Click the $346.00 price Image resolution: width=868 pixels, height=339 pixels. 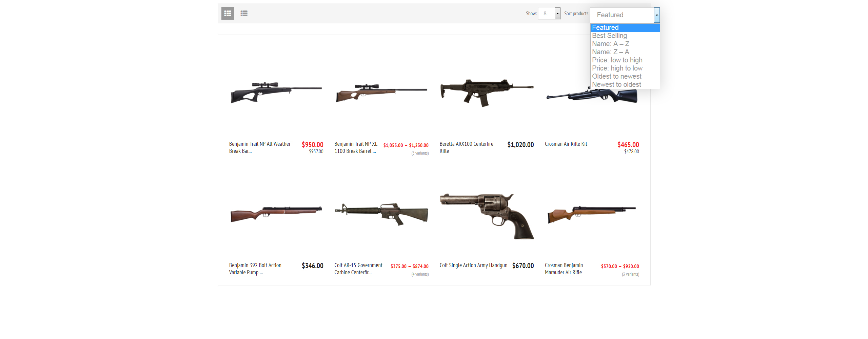[x=313, y=266]
